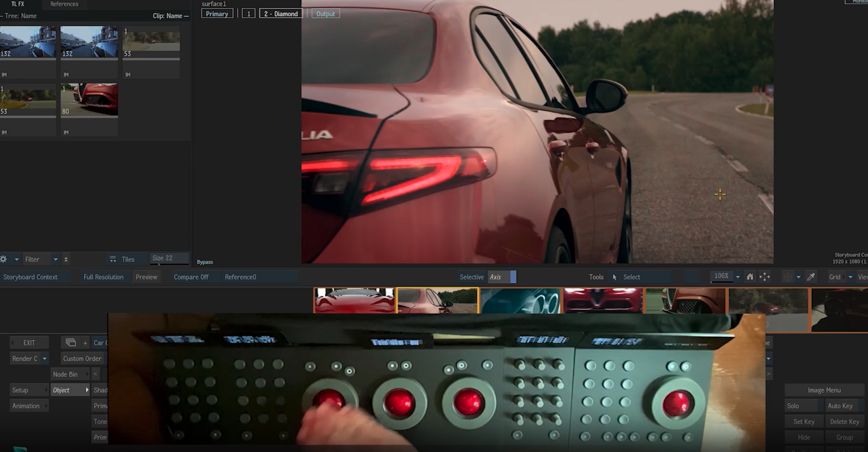Image resolution: width=868 pixels, height=452 pixels.
Task: Click the Set Key button
Action: pyautogui.click(x=804, y=421)
